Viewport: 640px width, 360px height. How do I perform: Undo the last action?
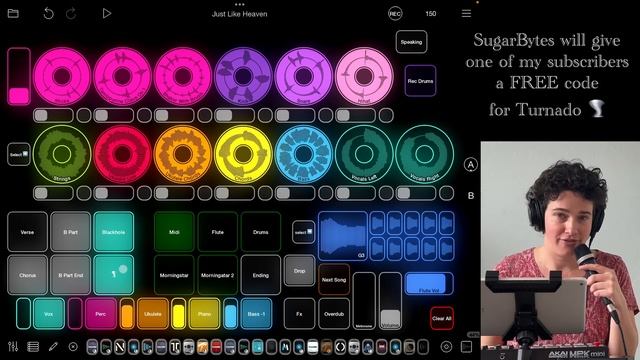click(49, 13)
